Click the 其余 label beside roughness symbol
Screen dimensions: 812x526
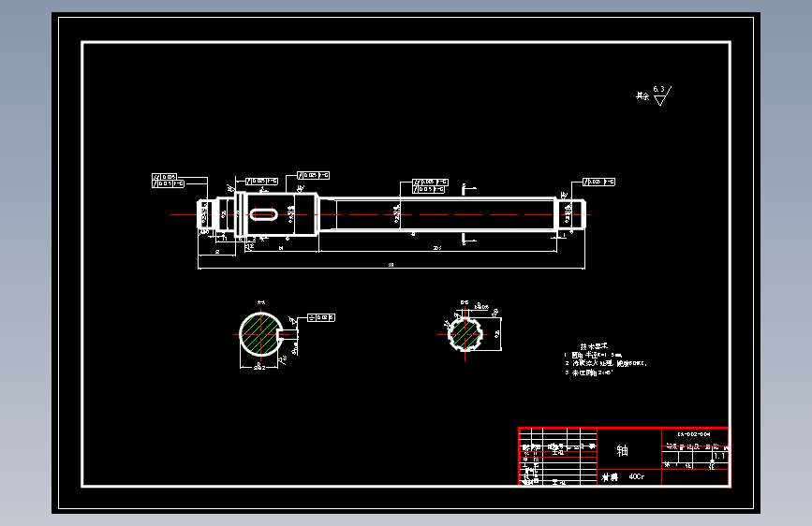point(642,95)
